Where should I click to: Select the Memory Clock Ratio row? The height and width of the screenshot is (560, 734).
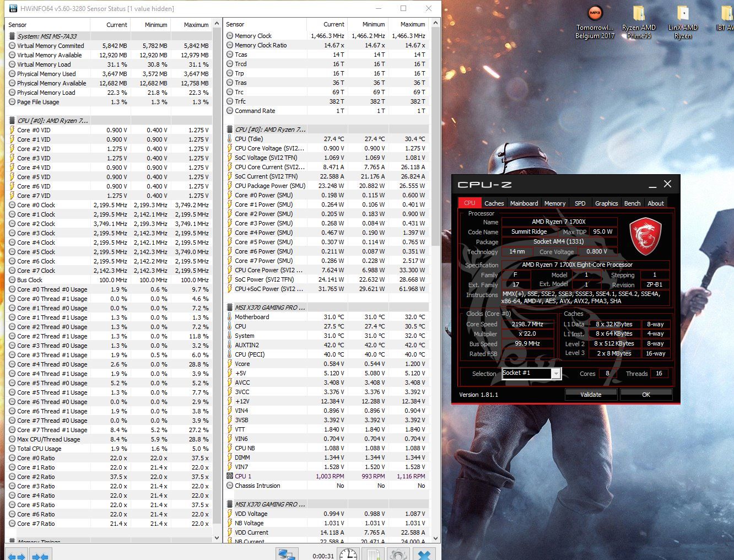(326, 45)
